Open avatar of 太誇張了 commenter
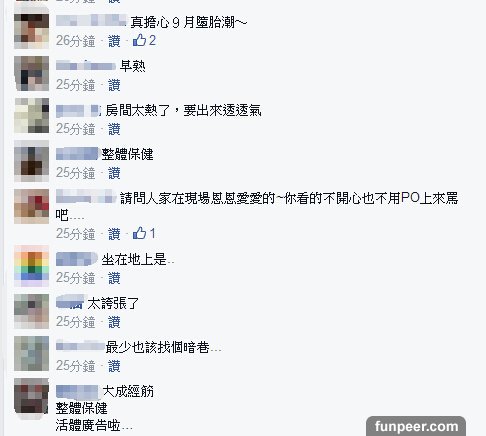The width and height of the screenshot is (486, 436). tap(31, 311)
